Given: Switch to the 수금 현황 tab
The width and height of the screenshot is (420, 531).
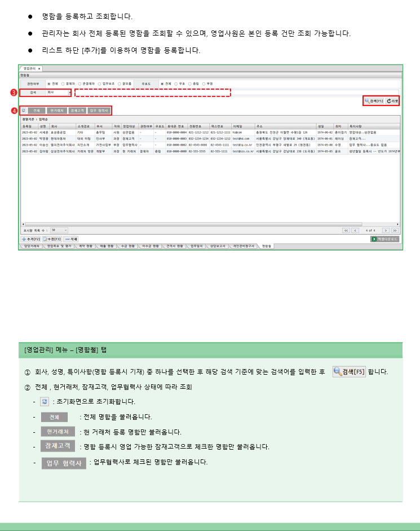Looking at the screenshot, I should pyautogui.click(x=127, y=246).
